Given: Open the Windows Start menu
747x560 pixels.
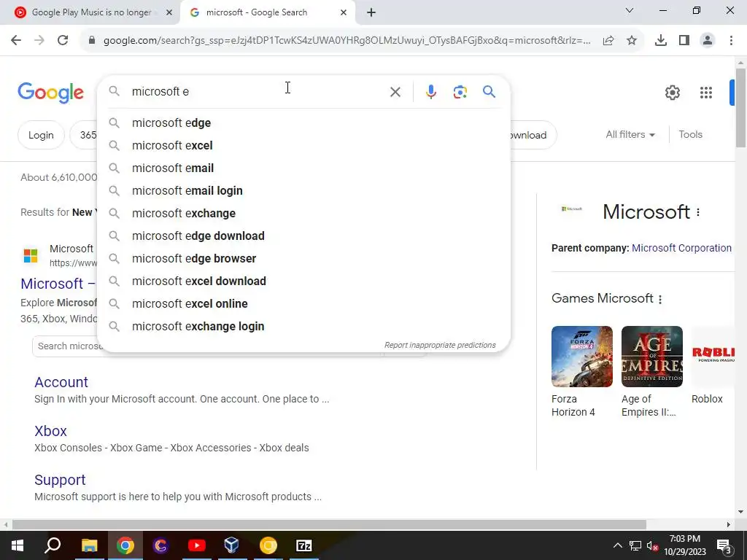Looking at the screenshot, I should click(x=18, y=545).
